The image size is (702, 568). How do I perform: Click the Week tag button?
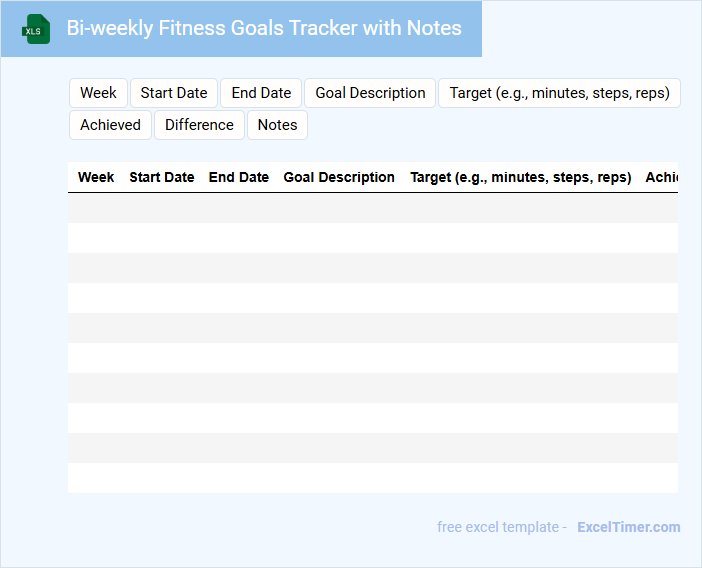(x=98, y=93)
